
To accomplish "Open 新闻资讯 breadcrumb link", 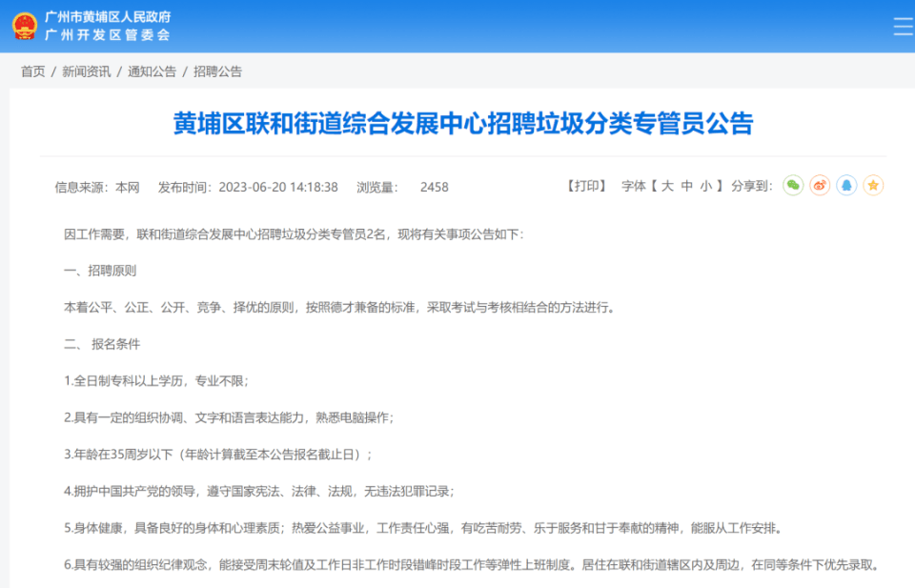I will pyautogui.click(x=87, y=71).
